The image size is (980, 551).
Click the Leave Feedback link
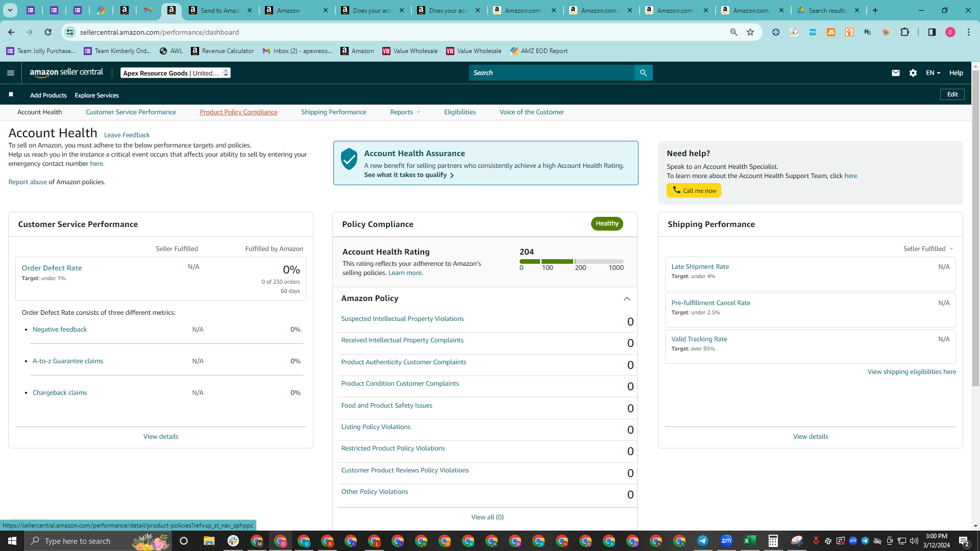pos(127,135)
